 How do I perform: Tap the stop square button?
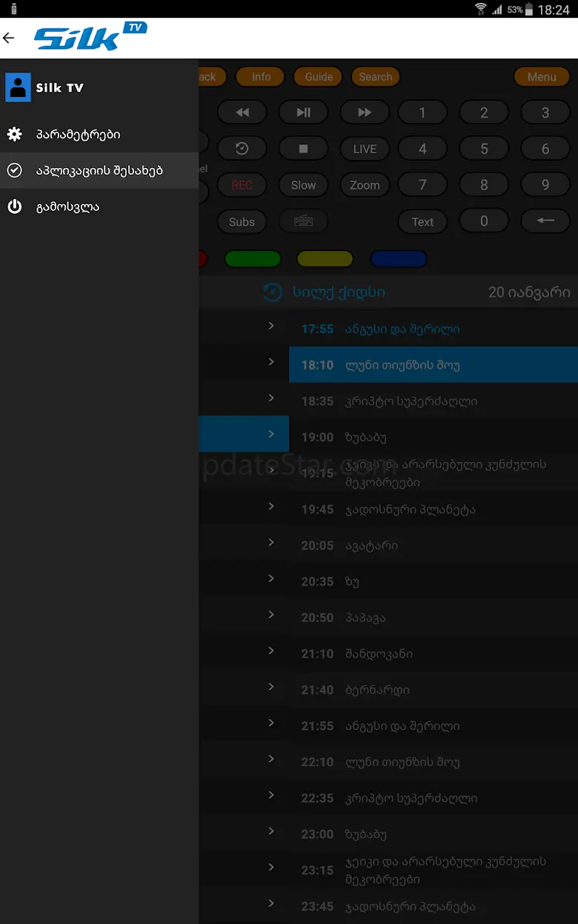(303, 149)
